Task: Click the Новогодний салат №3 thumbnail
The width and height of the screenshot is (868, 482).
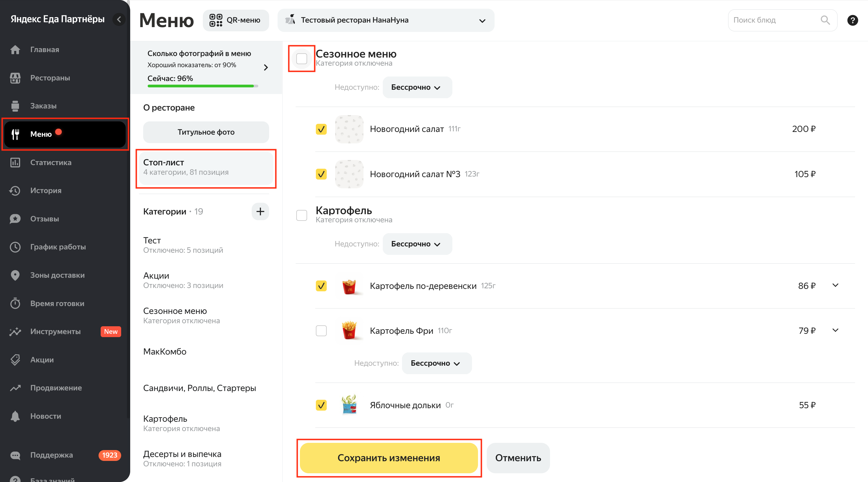Action: [x=349, y=174]
